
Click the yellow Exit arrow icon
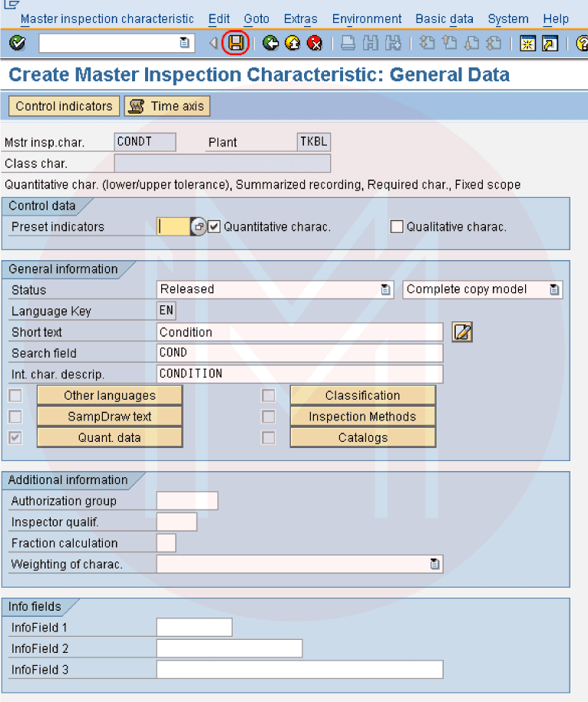click(292, 44)
